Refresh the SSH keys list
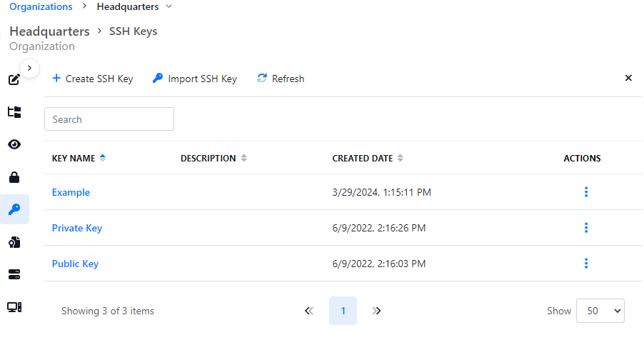 point(281,79)
